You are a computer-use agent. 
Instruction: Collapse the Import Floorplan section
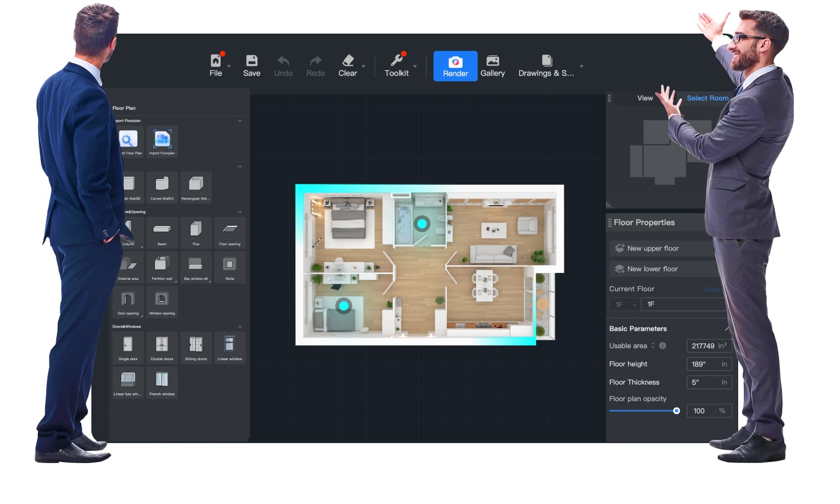[240, 121]
